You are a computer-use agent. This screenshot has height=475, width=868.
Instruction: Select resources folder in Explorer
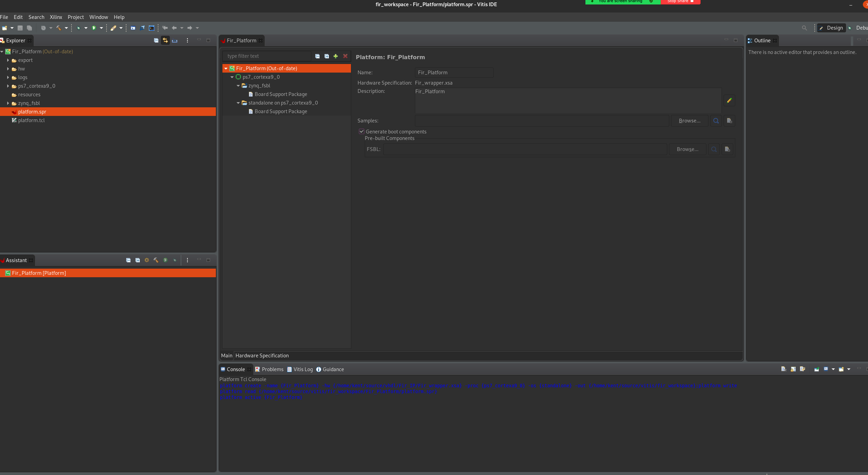point(29,95)
